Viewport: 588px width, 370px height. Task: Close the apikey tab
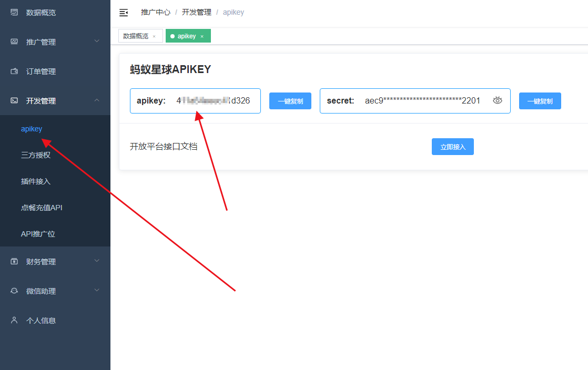[202, 36]
